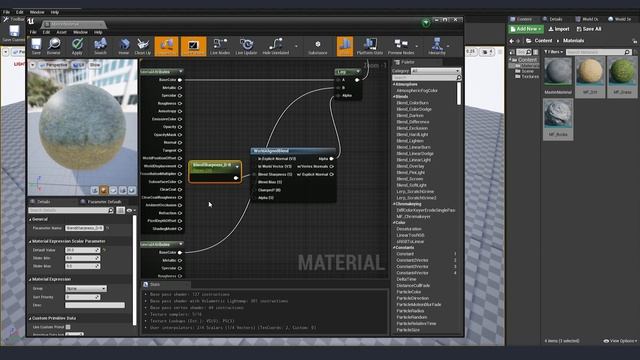Open the Search toolbar tool
Viewport: 640px width, 360px height.
(x=100, y=46)
